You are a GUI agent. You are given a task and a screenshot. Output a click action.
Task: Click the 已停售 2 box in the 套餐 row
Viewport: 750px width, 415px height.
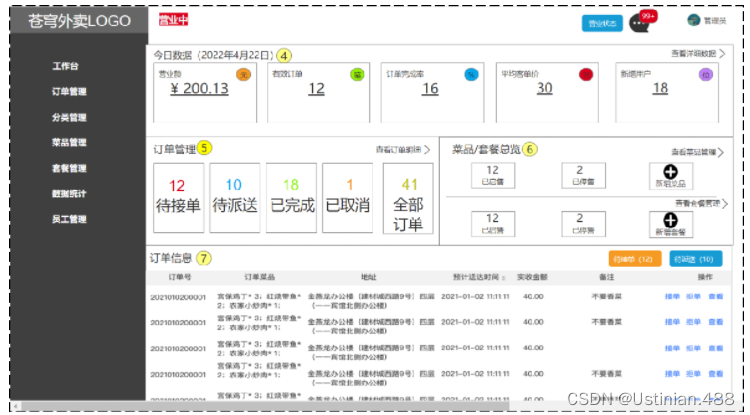(584, 224)
